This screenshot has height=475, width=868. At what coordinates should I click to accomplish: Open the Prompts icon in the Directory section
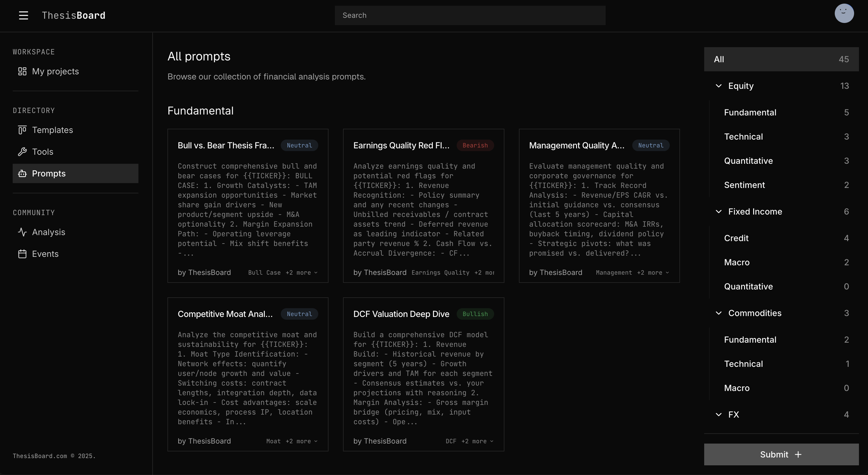[22, 173]
